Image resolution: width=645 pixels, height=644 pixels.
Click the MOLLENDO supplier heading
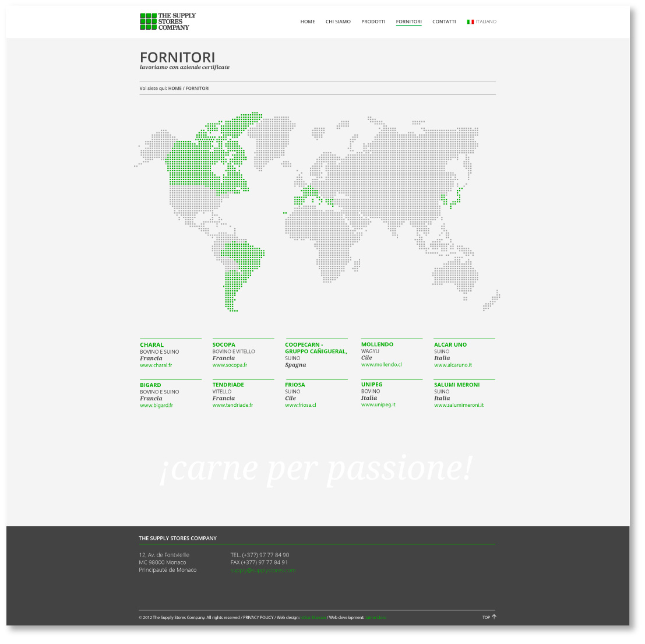click(377, 344)
